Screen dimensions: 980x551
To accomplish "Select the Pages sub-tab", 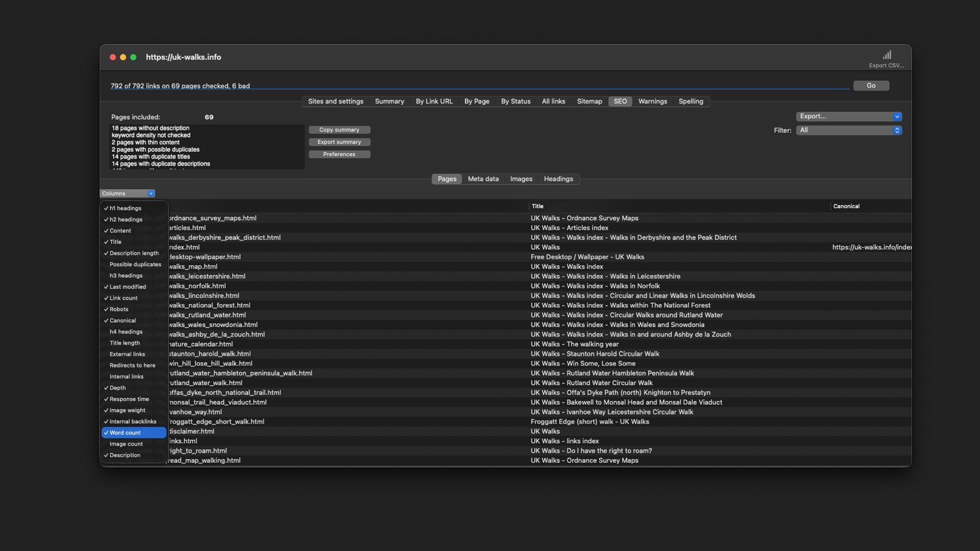I will coord(447,179).
